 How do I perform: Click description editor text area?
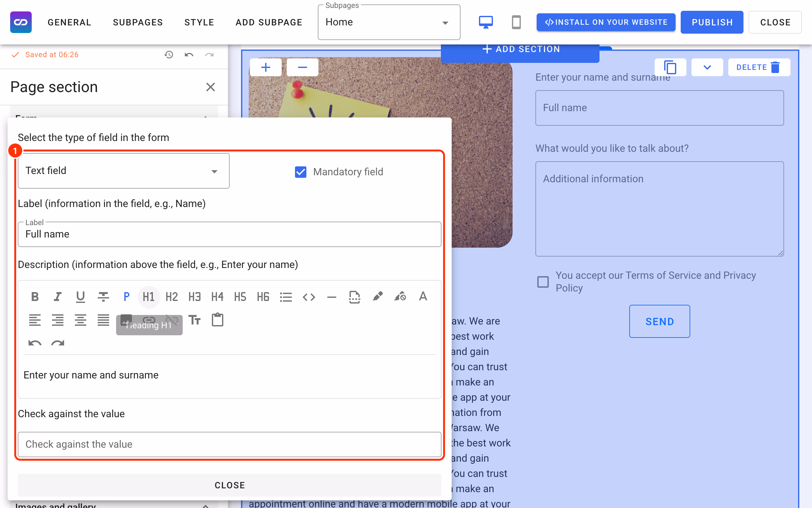point(230,376)
